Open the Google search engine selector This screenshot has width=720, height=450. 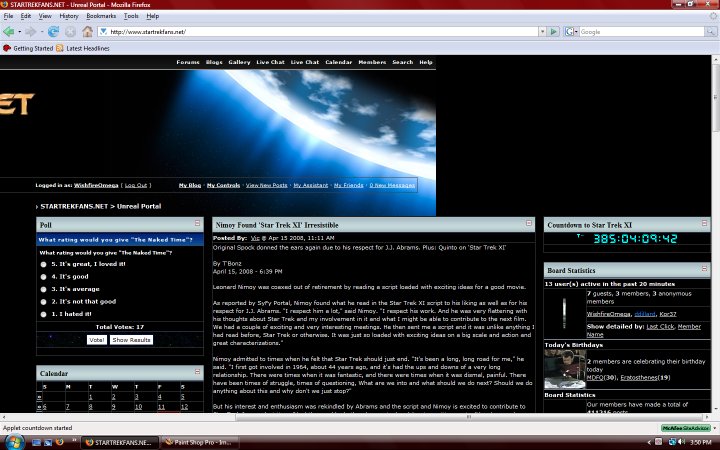click(571, 32)
